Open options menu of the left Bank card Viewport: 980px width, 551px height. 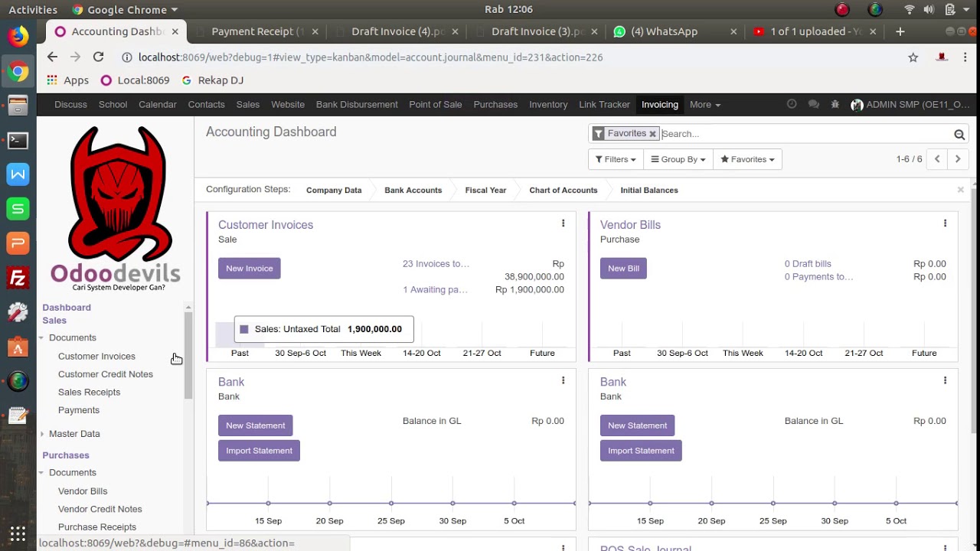point(563,380)
